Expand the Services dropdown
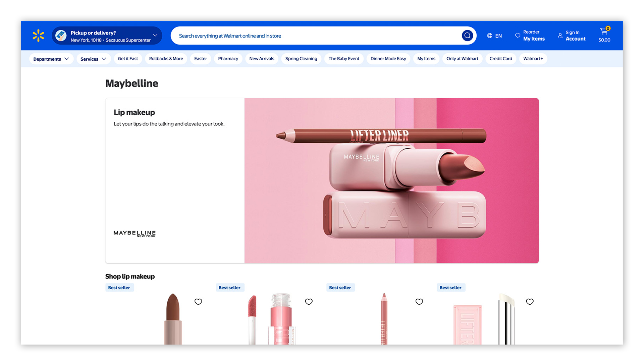The height and width of the screenshot is (362, 644). coord(93,59)
